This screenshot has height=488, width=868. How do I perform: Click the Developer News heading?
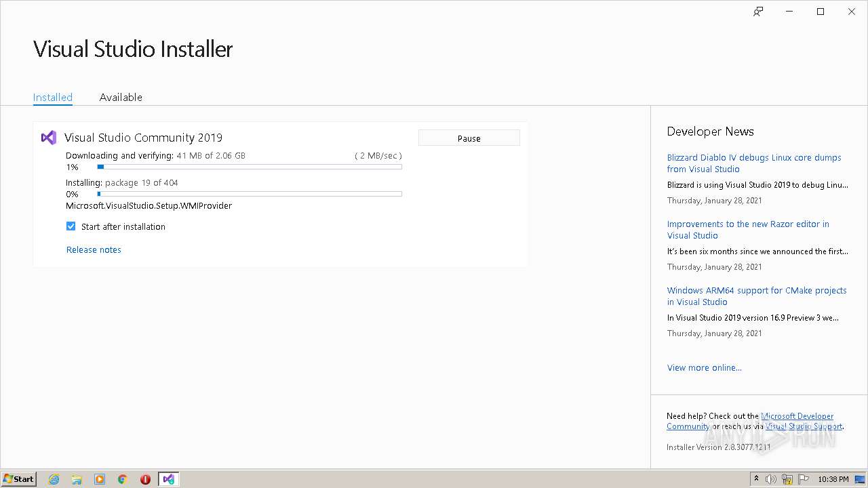point(711,131)
